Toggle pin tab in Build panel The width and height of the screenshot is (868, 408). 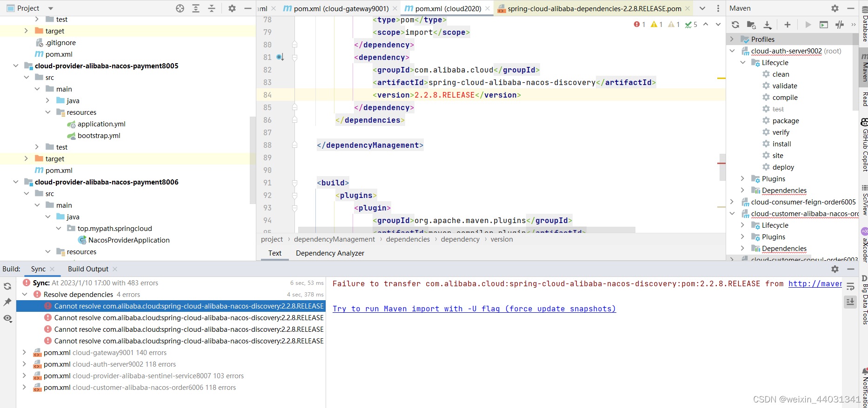(7, 302)
